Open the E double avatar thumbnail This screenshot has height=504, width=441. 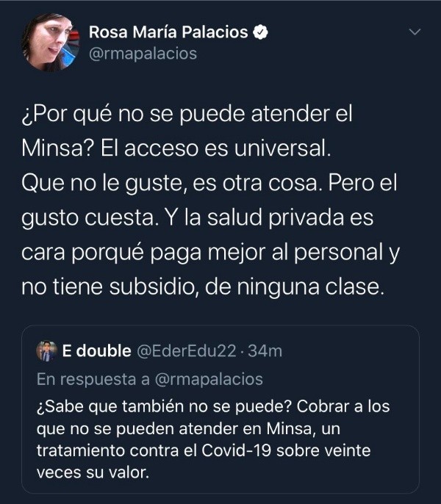pyautogui.click(x=47, y=351)
